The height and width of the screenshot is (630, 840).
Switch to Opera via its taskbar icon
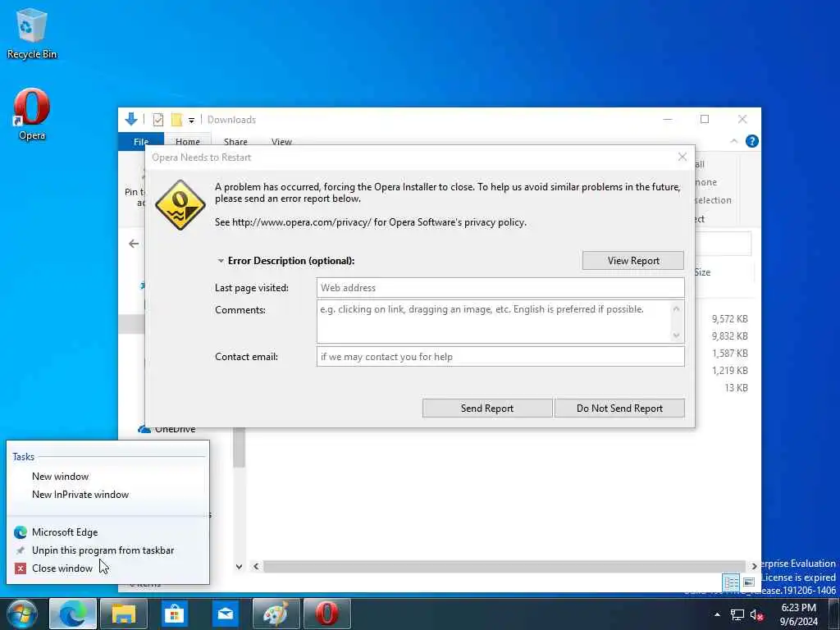(x=327, y=614)
